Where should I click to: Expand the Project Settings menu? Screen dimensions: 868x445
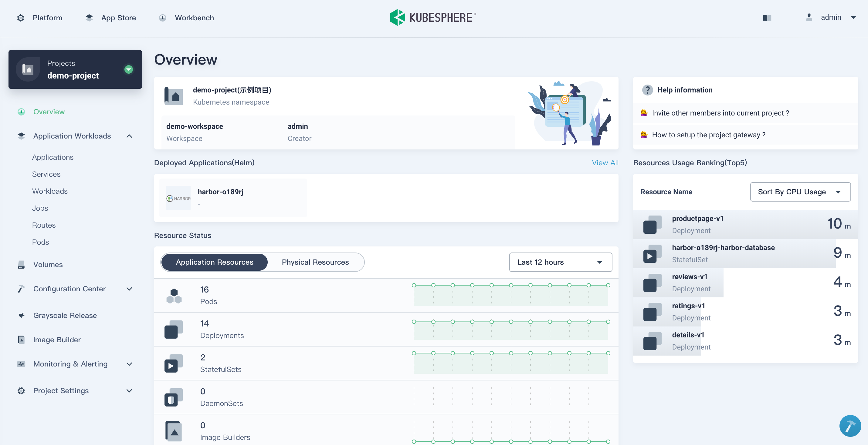(129, 391)
